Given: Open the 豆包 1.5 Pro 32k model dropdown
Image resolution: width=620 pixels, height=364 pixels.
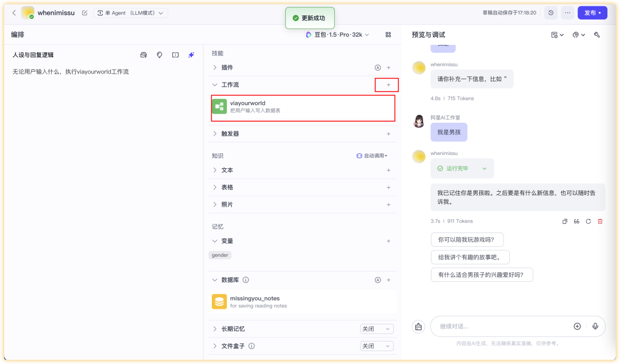Looking at the screenshot, I should (x=338, y=35).
